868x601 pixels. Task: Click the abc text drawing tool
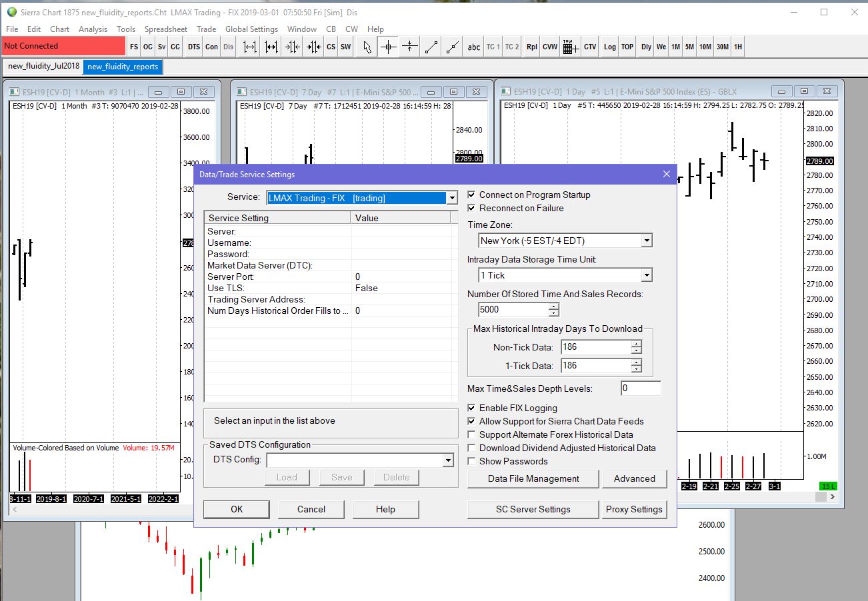[473, 47]
